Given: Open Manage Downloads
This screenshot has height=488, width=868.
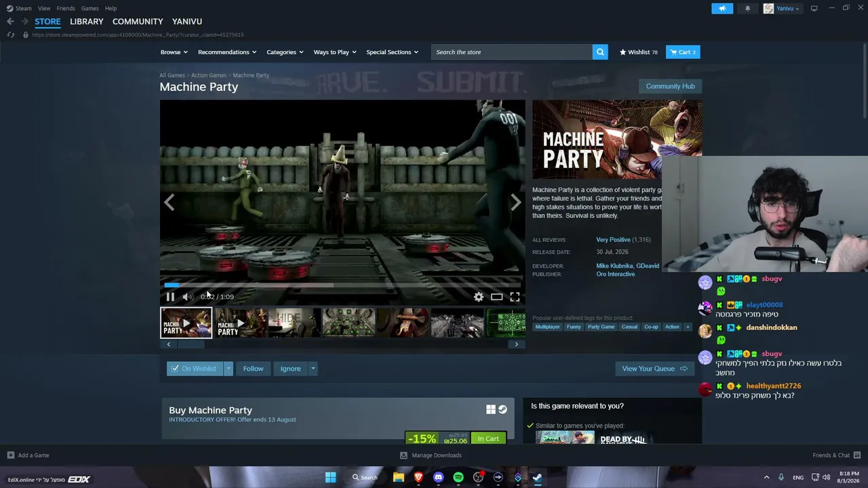Looking at the screenshot, I should click(431, 455).
